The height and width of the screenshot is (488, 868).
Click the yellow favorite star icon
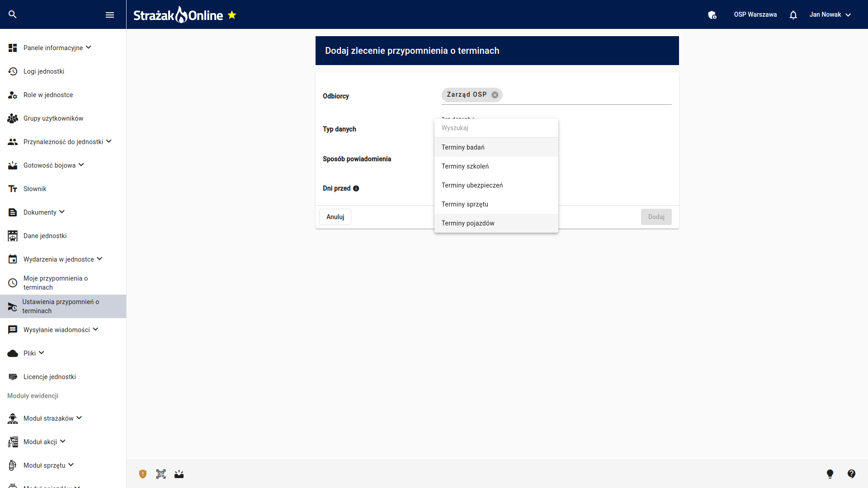pos(232,15)
